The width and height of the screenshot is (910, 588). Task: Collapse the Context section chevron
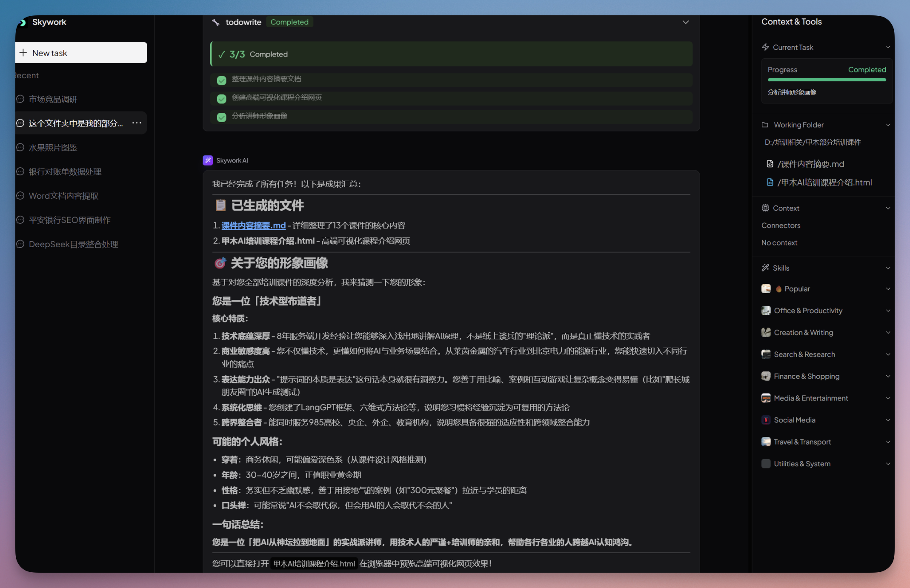coord(888,208)
